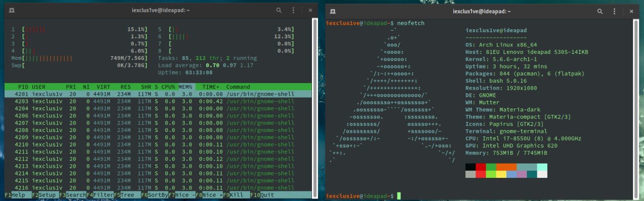Click the htop terminal's vertical scrollbar

tap(315, 108)
